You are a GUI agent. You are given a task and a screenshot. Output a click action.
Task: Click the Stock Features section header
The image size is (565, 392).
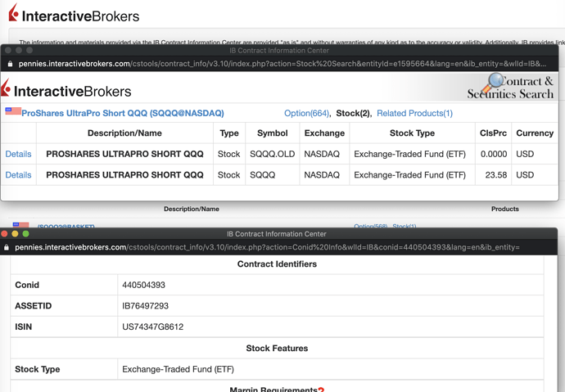pos(277,349)
